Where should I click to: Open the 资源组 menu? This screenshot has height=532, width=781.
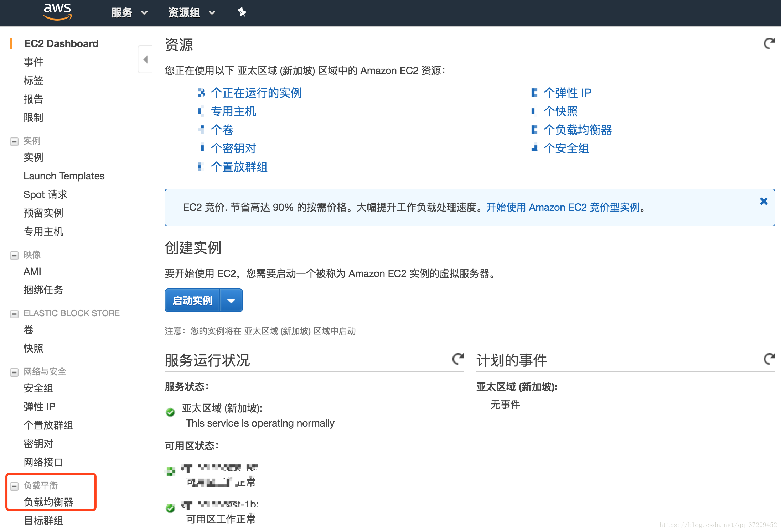(x=192, y=13)
